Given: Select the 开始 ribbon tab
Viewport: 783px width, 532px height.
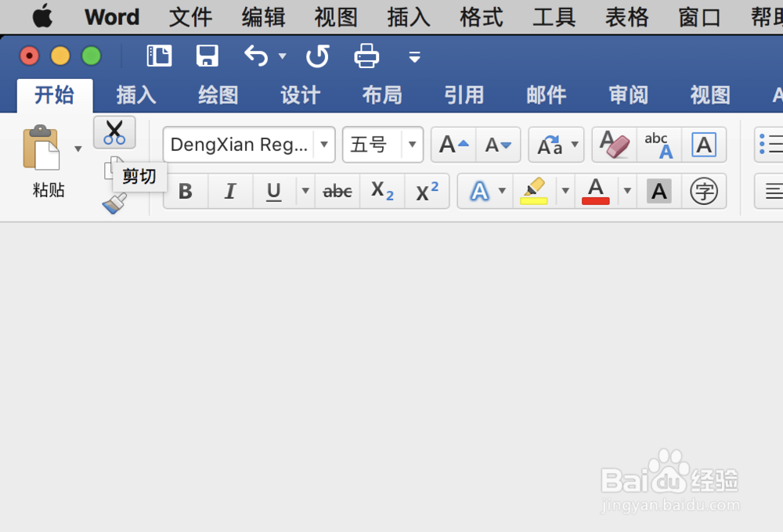Looking at the screenshot, I should click(55, 95).
